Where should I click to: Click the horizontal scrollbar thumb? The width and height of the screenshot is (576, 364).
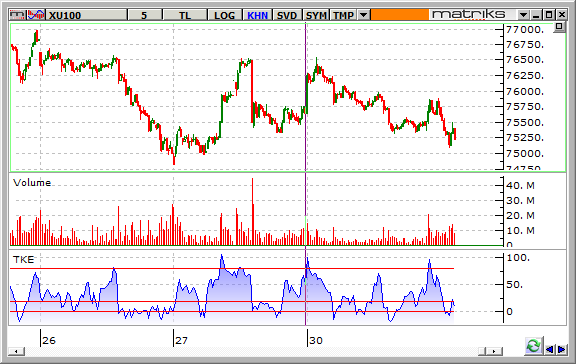[483, 352]
